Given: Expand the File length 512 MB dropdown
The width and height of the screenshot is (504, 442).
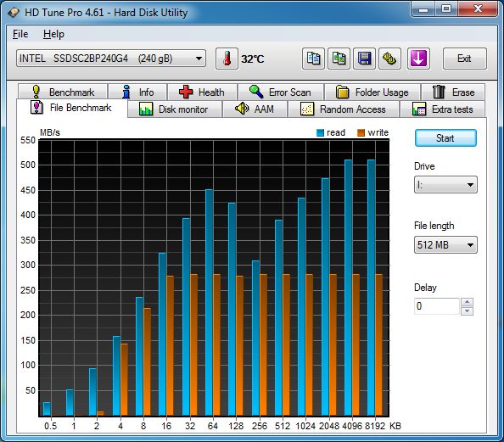Looking at the screenshot, I should pos(445,245).
